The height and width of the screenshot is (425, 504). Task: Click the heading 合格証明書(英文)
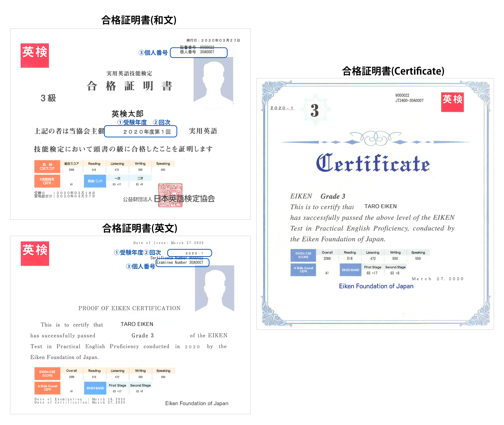140,228
